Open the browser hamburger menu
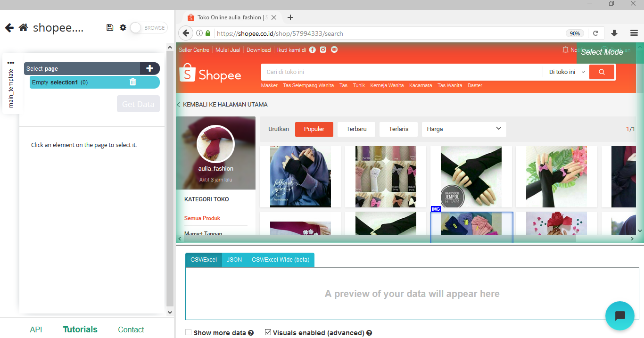Image resolution: width=644 pixels, height=338 pixels. click(634, 33)
